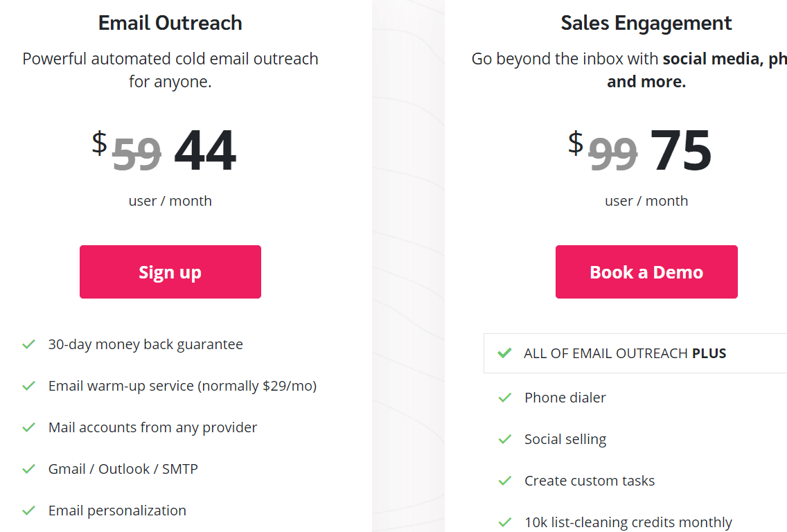Screen dimensions: 787x532
Task: Click the discounted 44 price
Action: click(x=205, y=150)
